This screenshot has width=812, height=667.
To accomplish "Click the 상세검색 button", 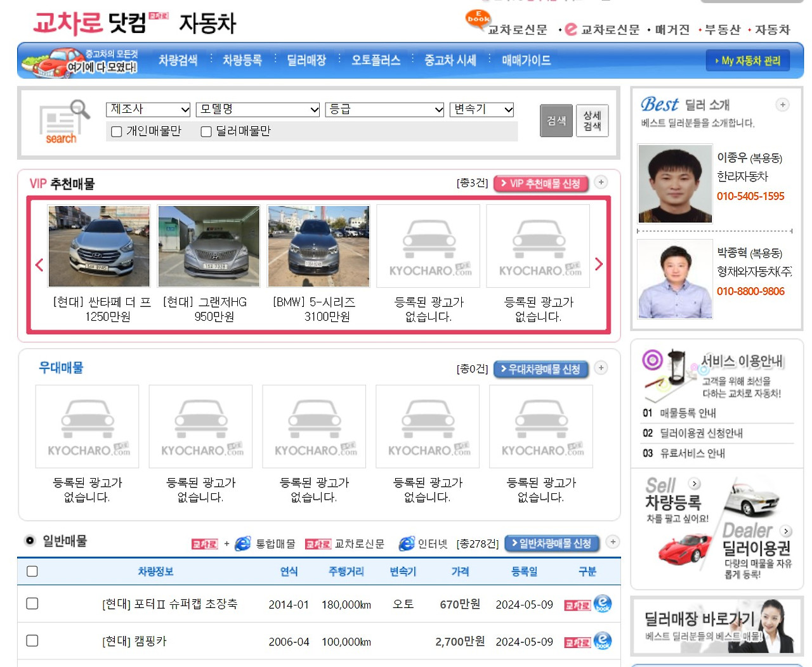I will pos(592,120).
